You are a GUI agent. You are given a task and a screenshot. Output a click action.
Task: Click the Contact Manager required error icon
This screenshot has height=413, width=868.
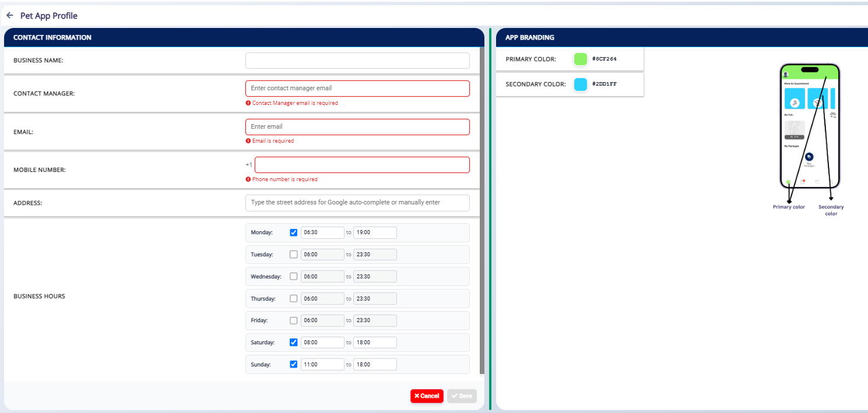point(248,103)
